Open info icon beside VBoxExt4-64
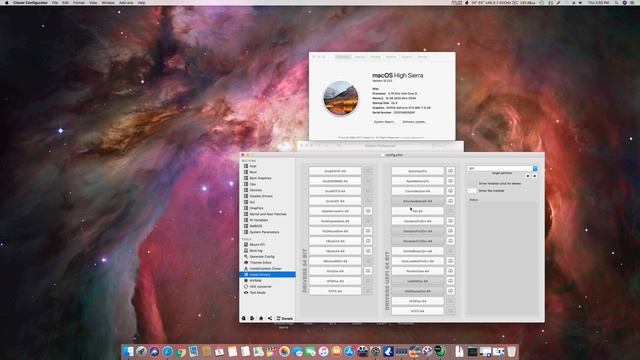Viewport: 640px width, 360px height. tap(368, 251)
